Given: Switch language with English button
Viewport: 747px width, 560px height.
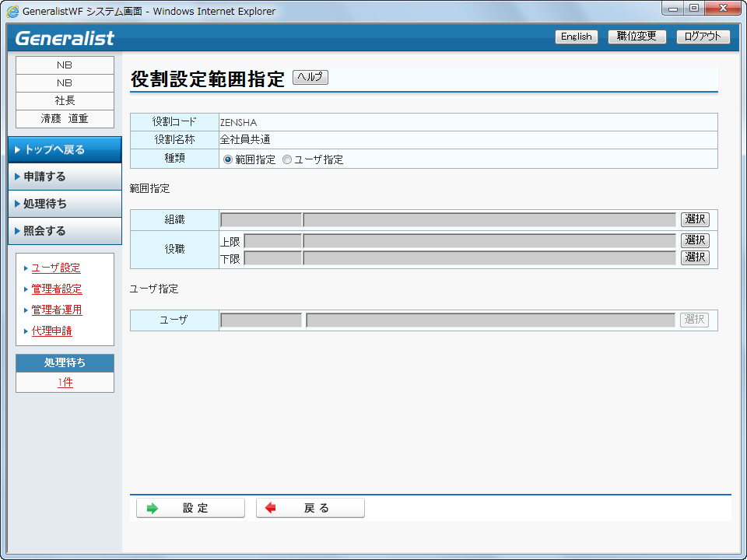Looking at the screenshot, I should click(x=576, y=37).
